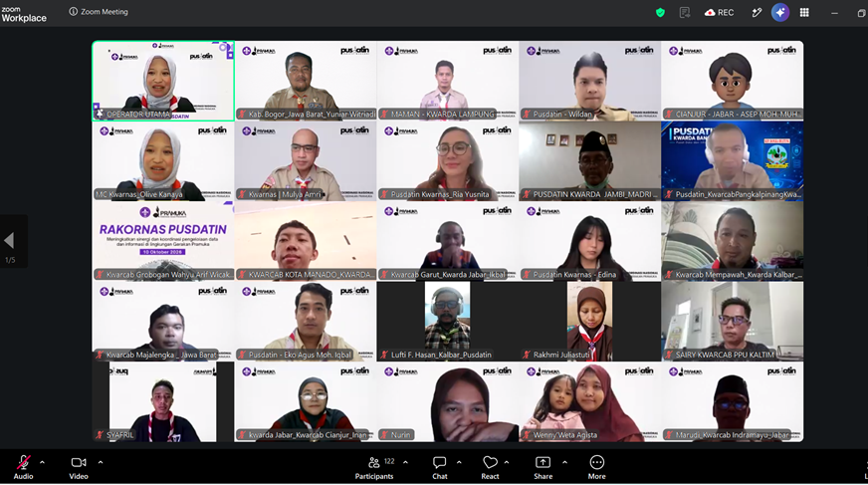
Task: Open the Chat panel
Action: pos(440,467)
